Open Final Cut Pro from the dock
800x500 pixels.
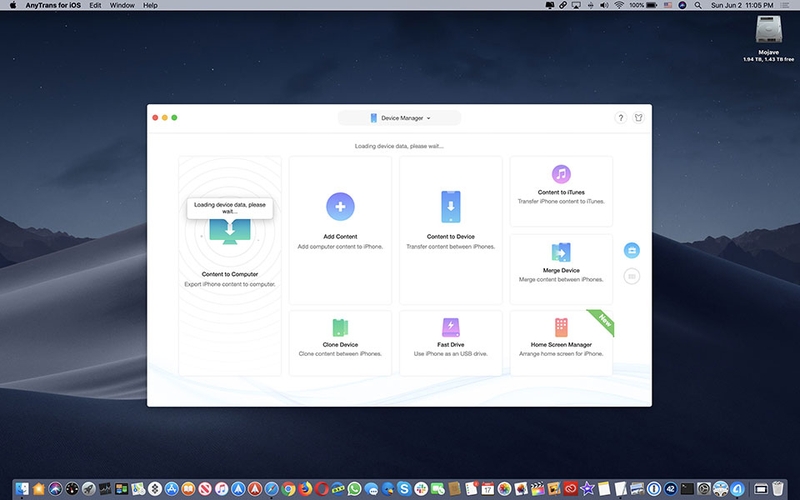pos(537,489)
